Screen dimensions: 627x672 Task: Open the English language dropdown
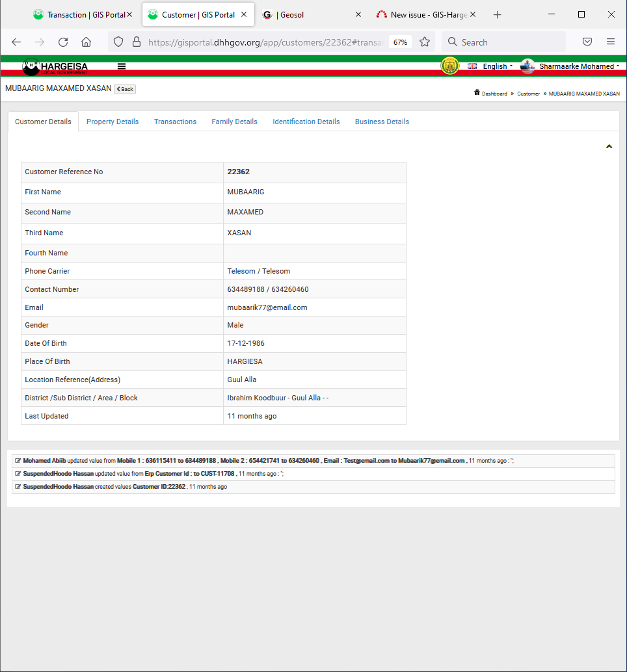tap(490, 66)
